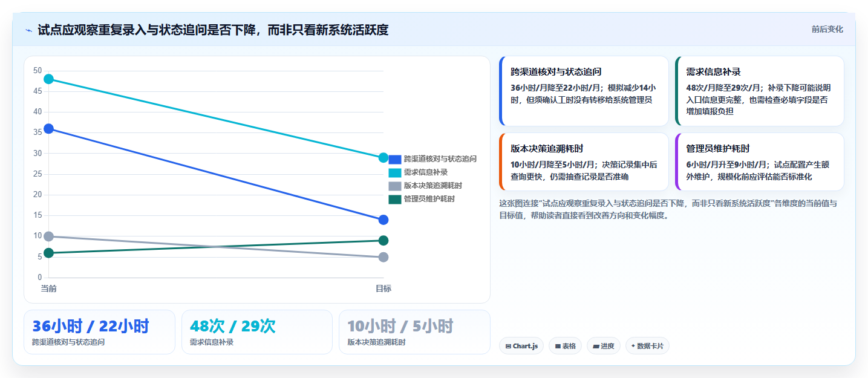Image resolution: width=868 pixels, height=378 pixels.
Task: Click the gray legend color box
Action: click(x=395, y=186)
